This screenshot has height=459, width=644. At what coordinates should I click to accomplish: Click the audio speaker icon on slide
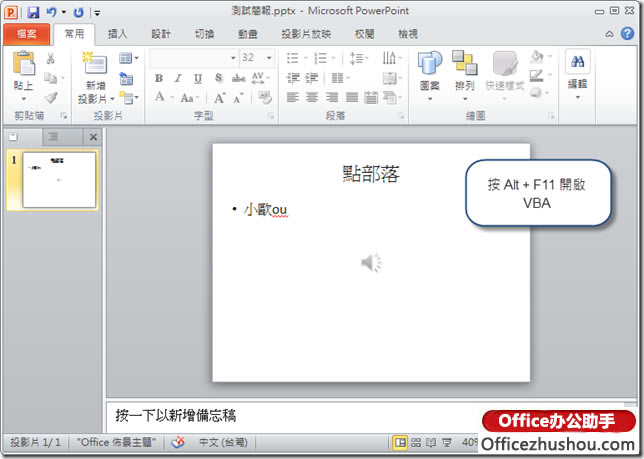click(x=371, y=263)
